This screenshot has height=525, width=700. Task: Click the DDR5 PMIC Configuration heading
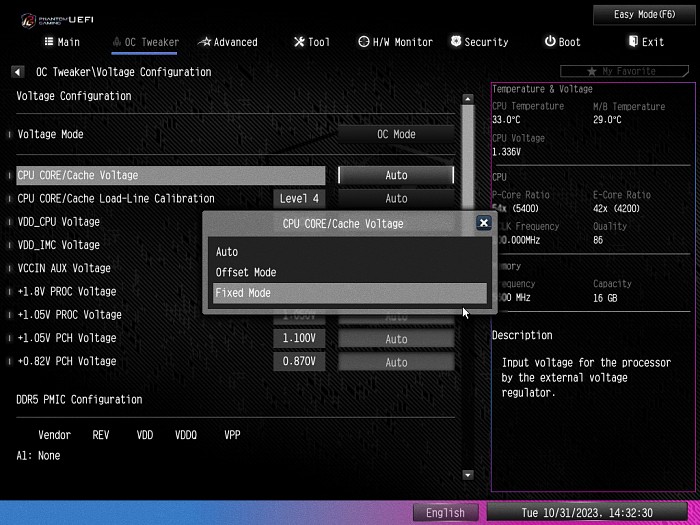tap(79, 400)
